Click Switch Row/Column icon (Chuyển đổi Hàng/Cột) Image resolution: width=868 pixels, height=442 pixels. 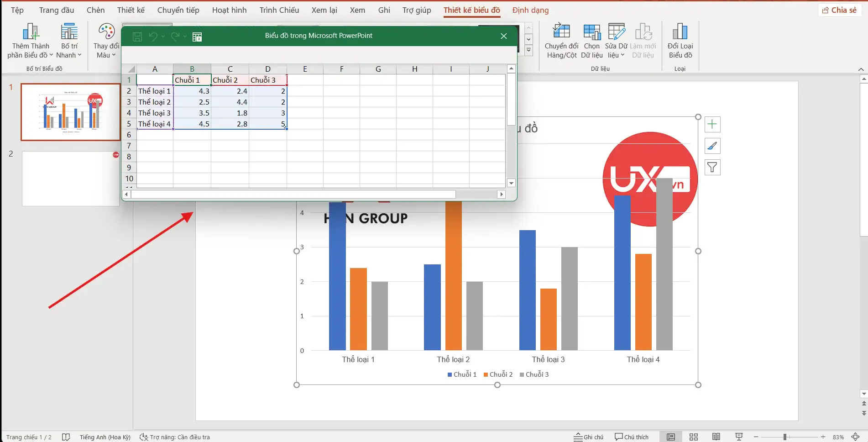point(561,41)
